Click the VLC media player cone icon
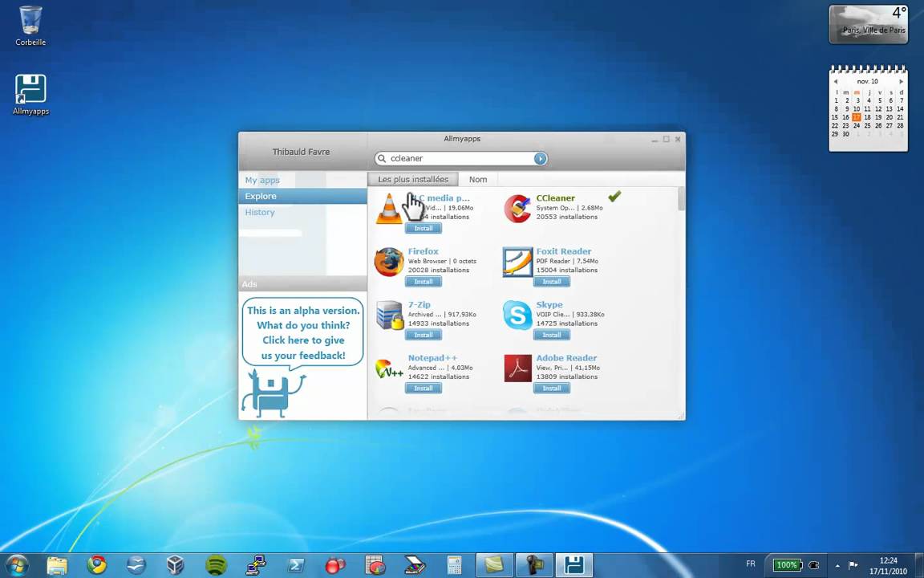The image size is (924, 578). coord(389,209)
